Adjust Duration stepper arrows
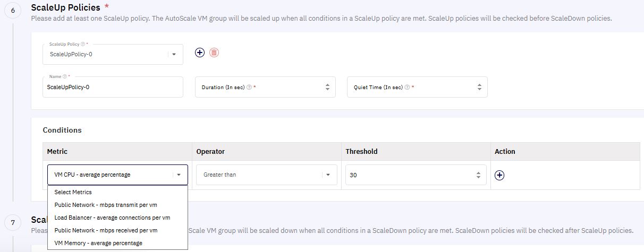The width and height of the screenshot is (644, 252). [327, 88]
